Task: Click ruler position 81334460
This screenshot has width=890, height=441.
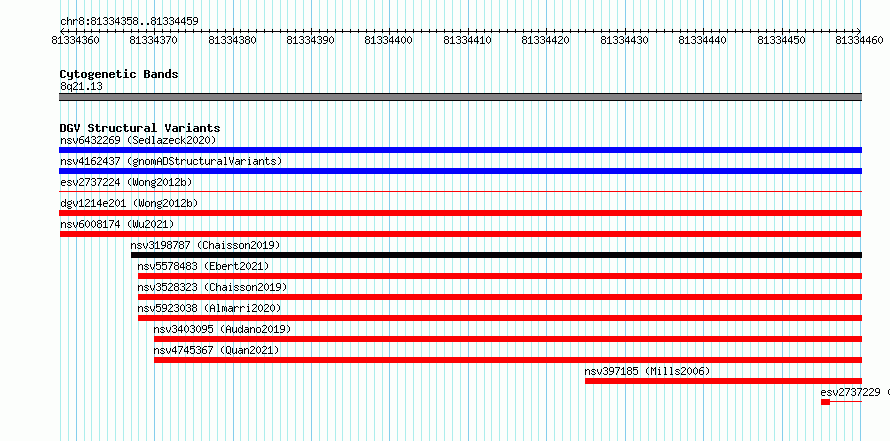Action: click(x=859, y=40)
